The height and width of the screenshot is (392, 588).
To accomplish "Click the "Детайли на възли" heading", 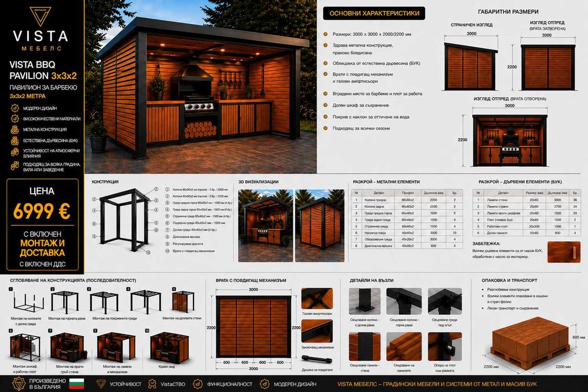I will [x=372, y=280].
